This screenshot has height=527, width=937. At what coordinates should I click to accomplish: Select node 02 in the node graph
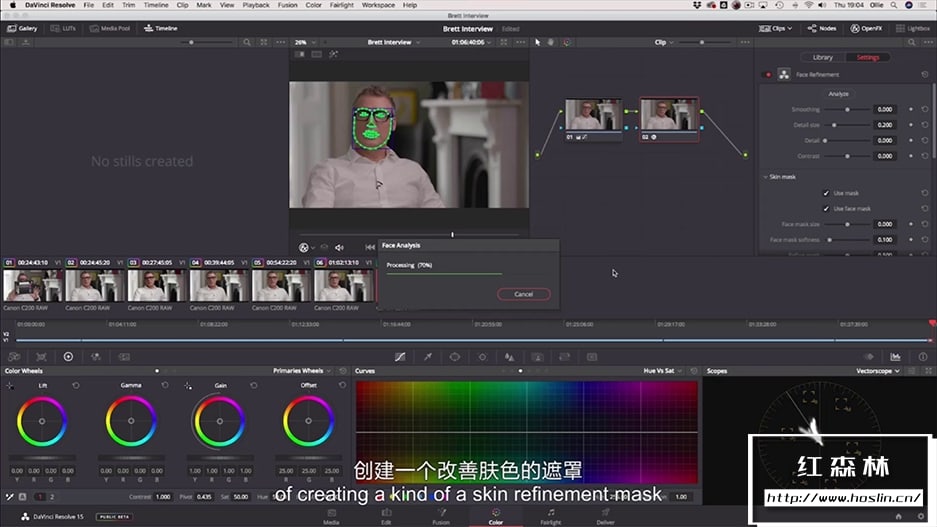point(669,120)
